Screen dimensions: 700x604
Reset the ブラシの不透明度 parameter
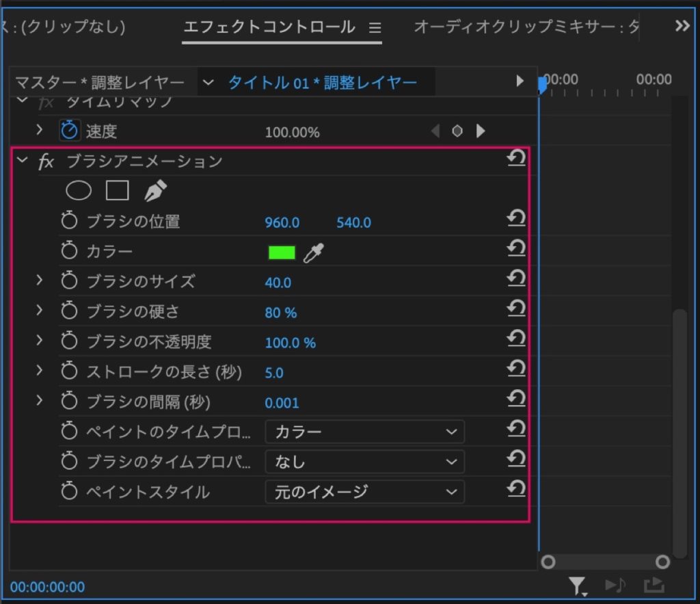pos(516,338)
